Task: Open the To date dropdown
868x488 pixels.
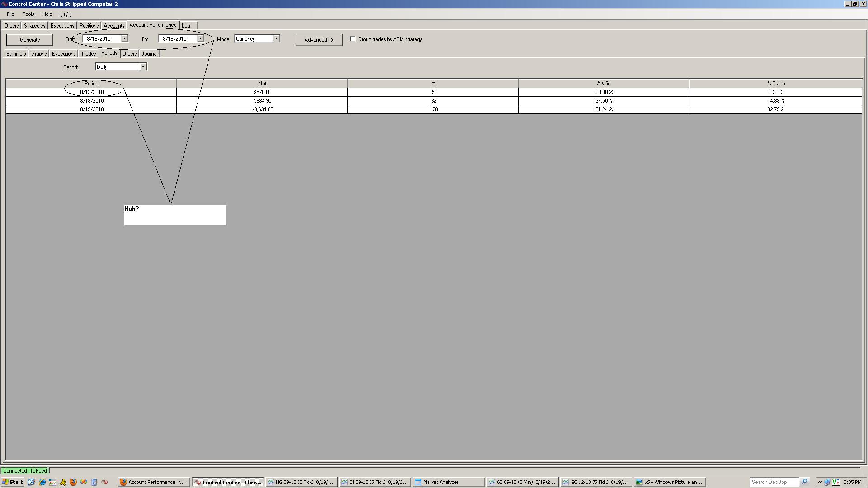Action: [x=200, y=39]
